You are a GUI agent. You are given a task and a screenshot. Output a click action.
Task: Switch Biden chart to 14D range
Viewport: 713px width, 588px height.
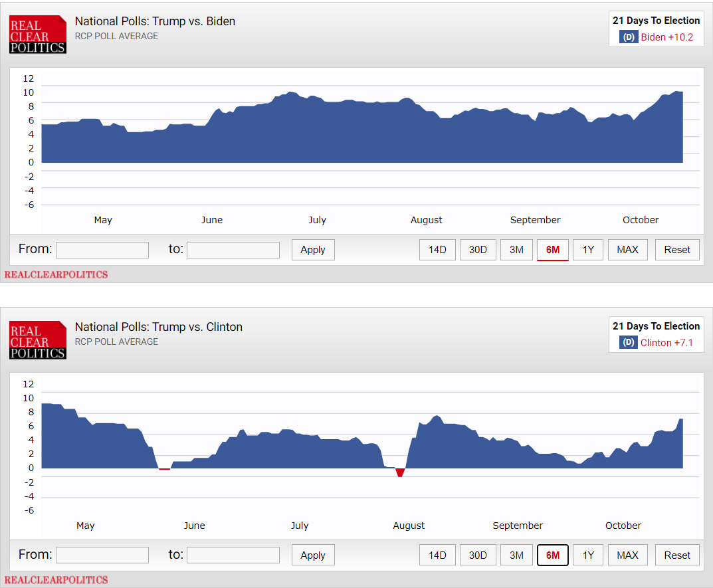437,250
